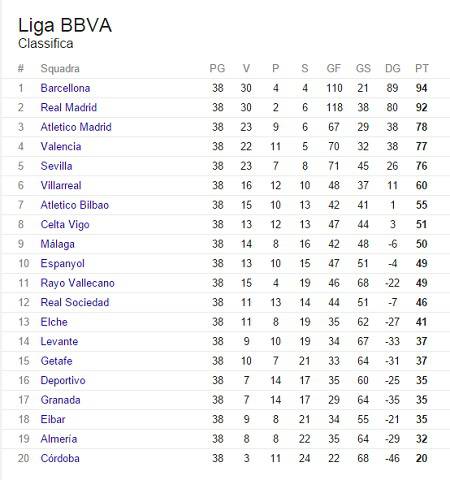The width and height of the screenshot is (450, 480).
Task: Open the Valencia team link
Action: [x=61, y=147]
